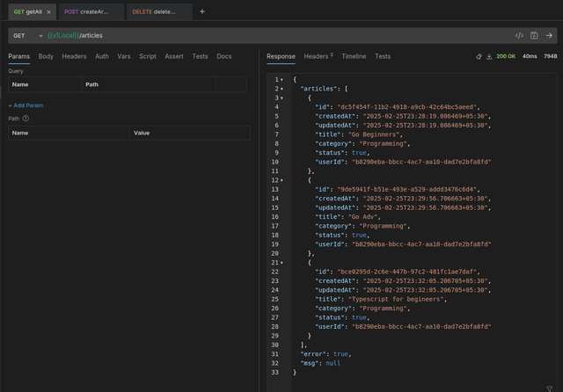Collapse the object at line 21

point(281,263)
